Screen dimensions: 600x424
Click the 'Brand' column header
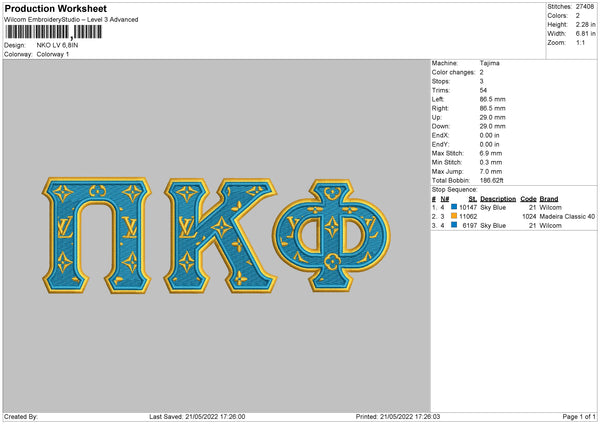(x=549, y=199)
